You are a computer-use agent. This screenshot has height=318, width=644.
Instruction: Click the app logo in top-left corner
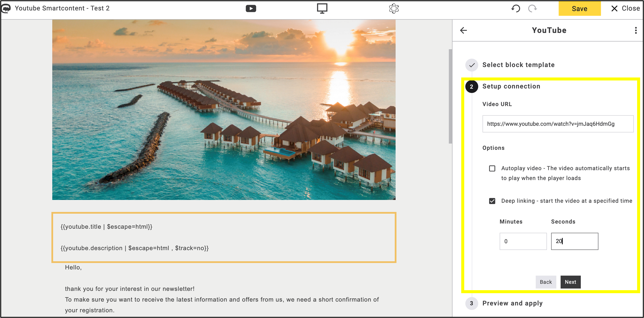point(6,8)
